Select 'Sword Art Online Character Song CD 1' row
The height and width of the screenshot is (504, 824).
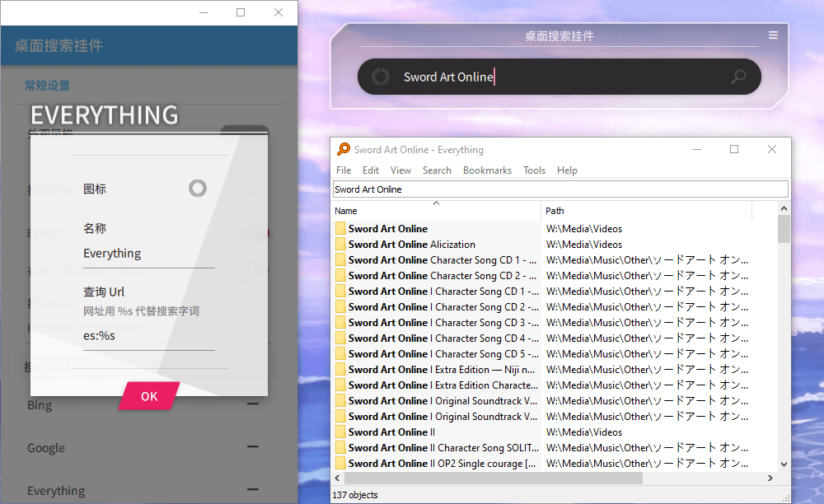pyautogui.click(x=555, y=260)
